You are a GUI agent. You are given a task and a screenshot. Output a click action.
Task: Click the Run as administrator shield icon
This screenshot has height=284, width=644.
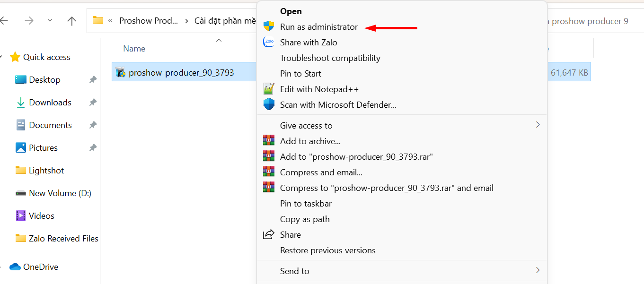click(269, 26)
